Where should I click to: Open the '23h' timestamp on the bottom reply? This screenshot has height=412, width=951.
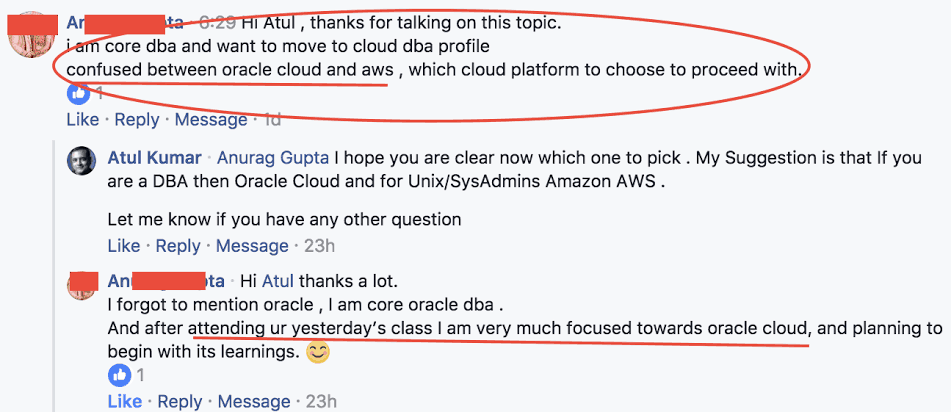point(320,401)
